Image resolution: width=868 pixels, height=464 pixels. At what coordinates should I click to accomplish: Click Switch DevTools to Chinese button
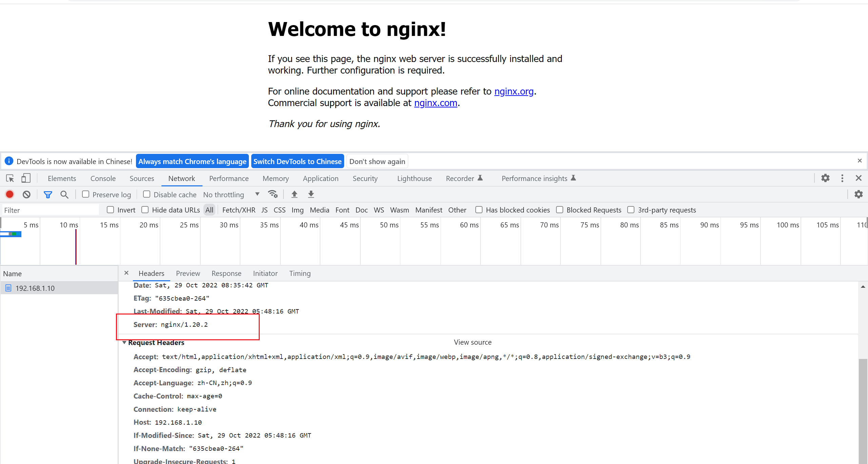click(297, 161)
